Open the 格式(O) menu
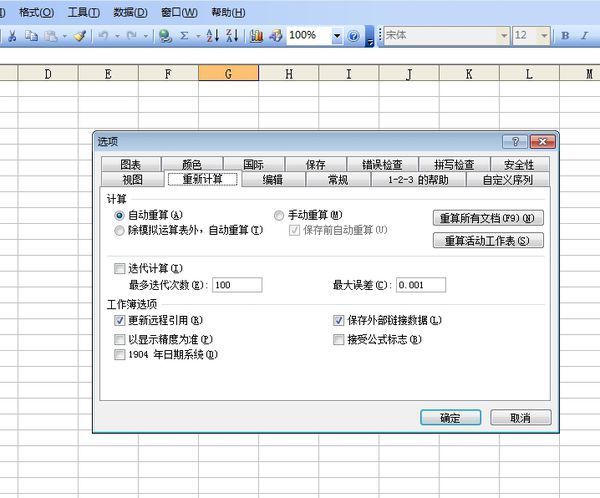 click(x=36, y=12)
